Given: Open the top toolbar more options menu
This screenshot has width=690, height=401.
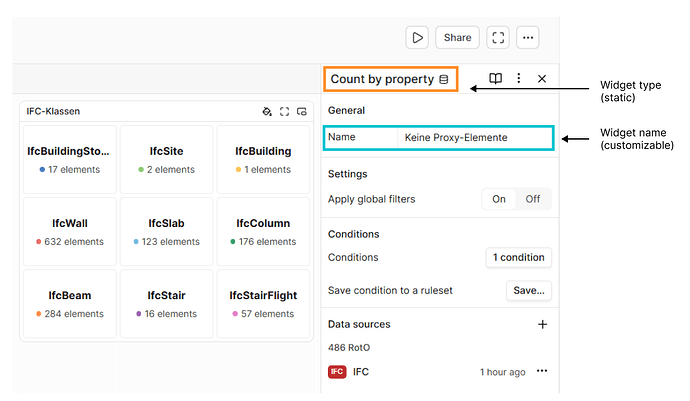Looking at the screenshot, I should (x=528, y=37).
